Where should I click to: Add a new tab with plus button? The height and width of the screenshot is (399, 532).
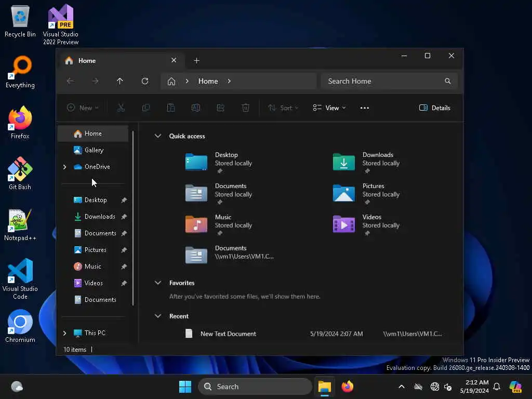[196, 60]
